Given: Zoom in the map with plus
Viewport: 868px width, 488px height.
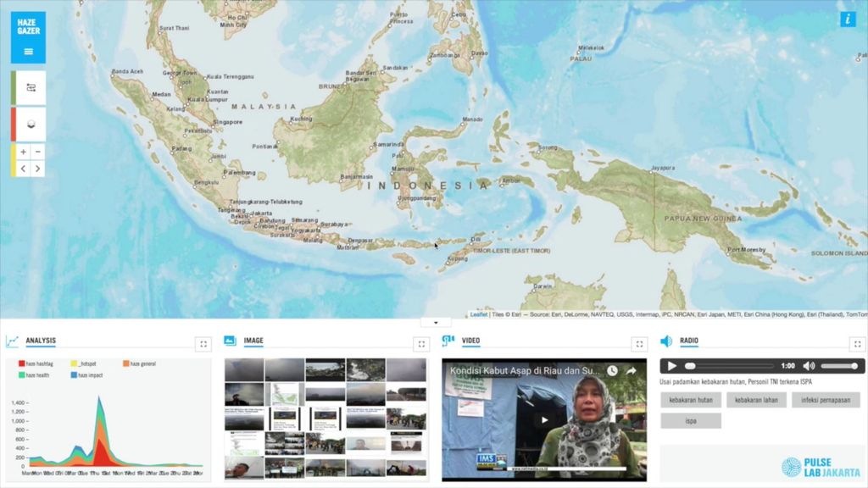Looking at the screenshot, I should click(x=23, y=152).
